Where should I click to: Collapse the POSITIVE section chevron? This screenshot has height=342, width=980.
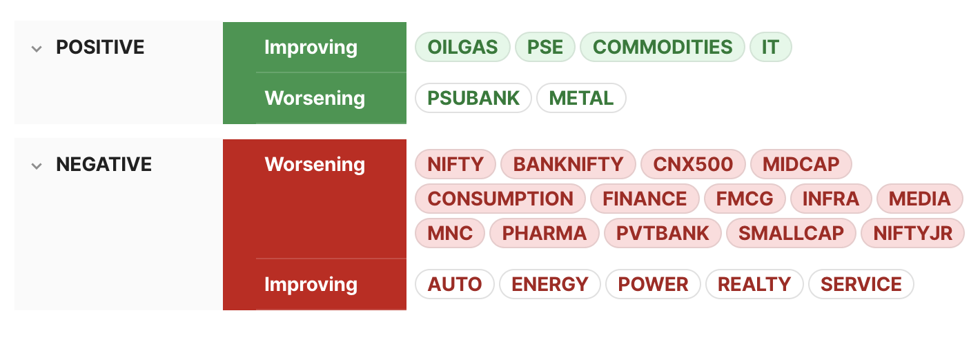[x=37, y=48]
